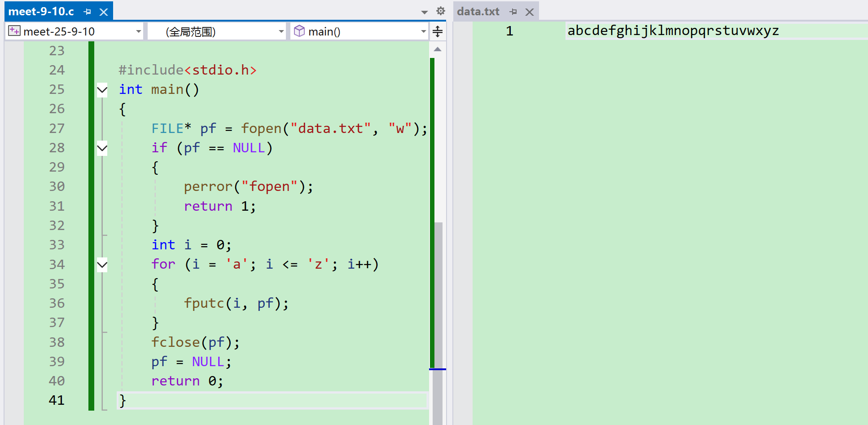The width and height of the screenshot is (868, 425).
Task: Collapse the for loop block
Action: point(102,265)
